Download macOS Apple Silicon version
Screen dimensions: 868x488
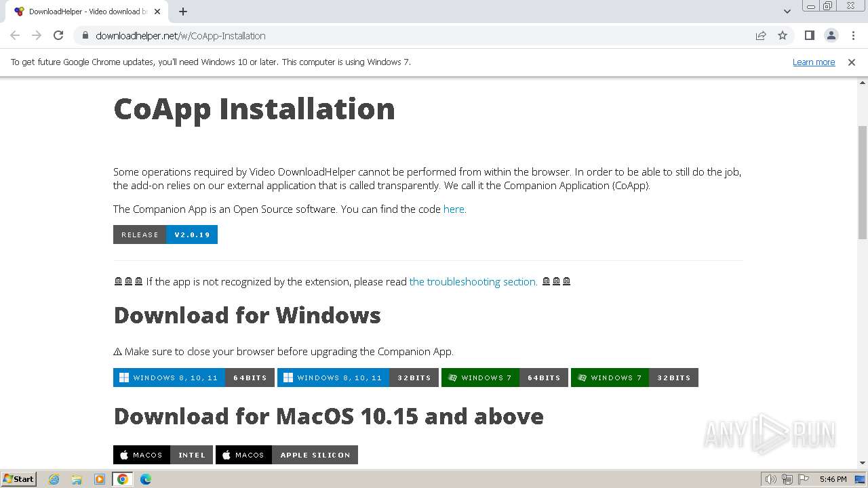pyautogui.click(x=287, y=455)
